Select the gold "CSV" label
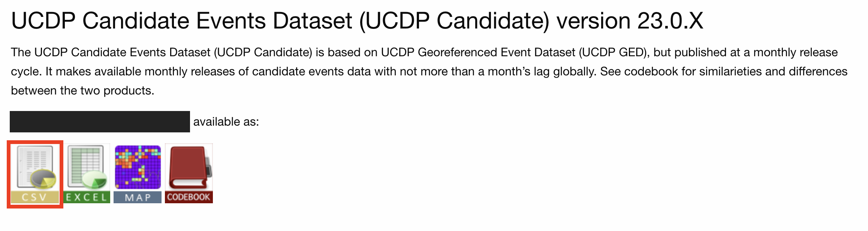 35,197
